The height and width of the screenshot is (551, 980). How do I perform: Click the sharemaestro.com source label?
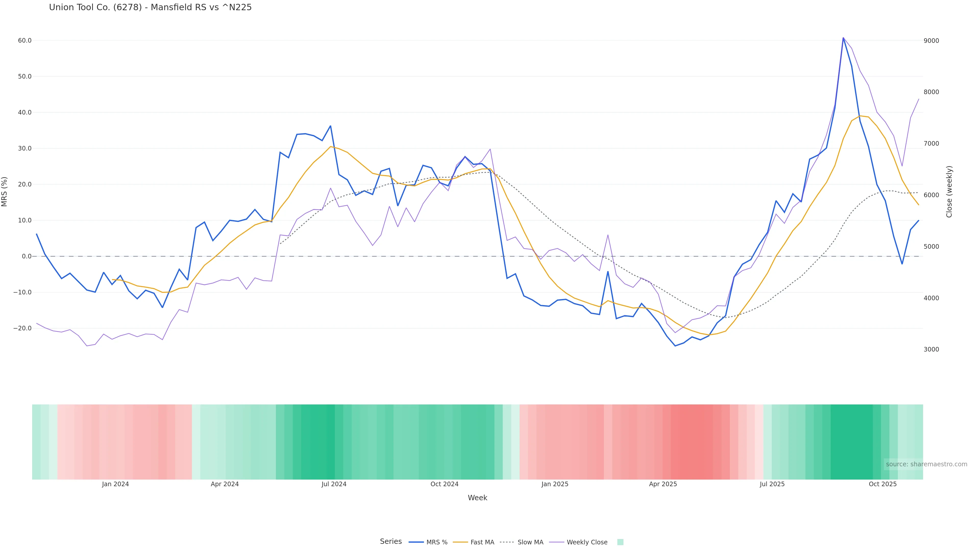(926, 464)
